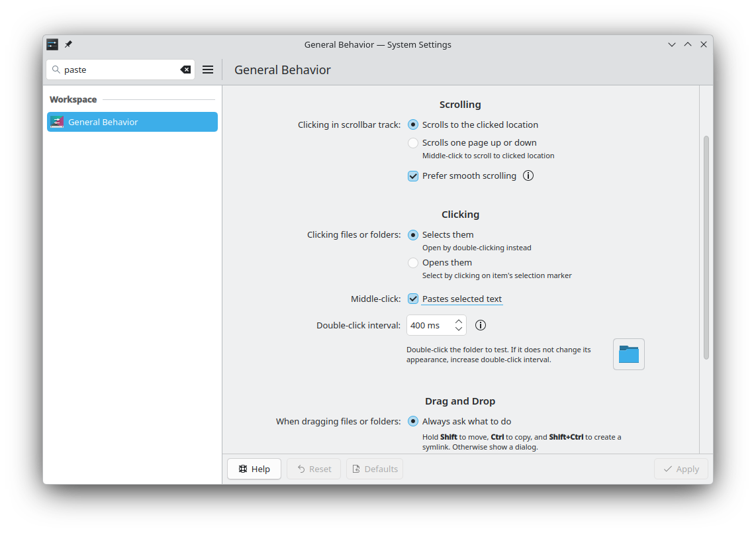Decrease the double-click interval with down arrow

point(459,330)
